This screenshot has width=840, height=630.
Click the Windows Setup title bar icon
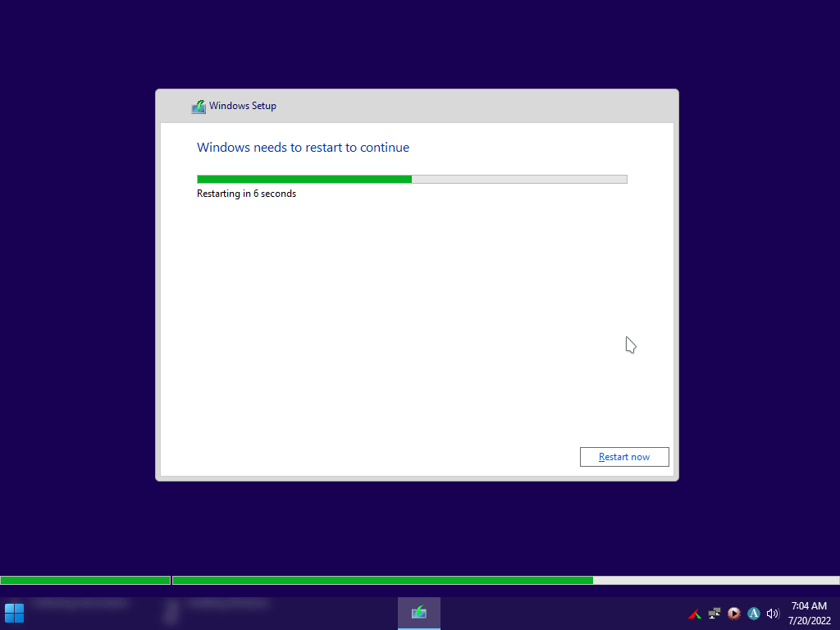(199, 107)
